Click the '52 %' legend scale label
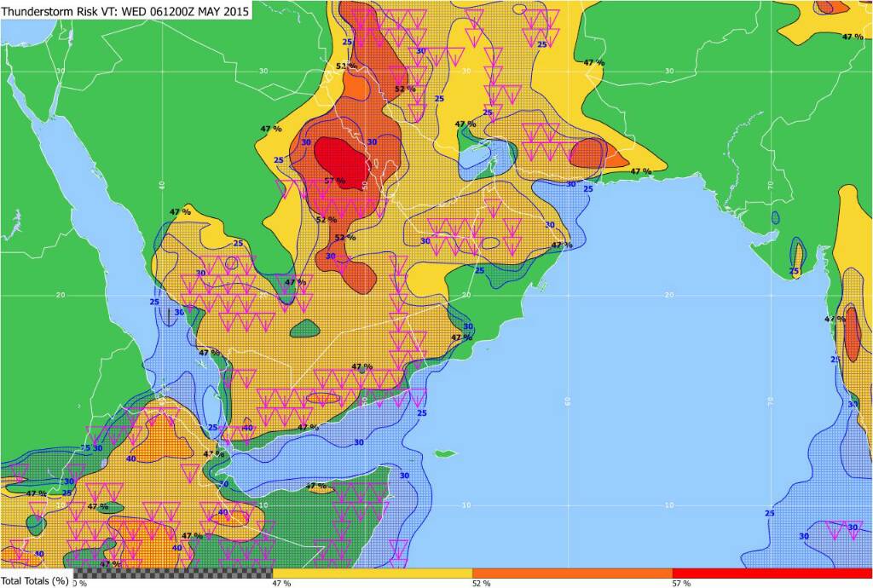 point(482,583)
